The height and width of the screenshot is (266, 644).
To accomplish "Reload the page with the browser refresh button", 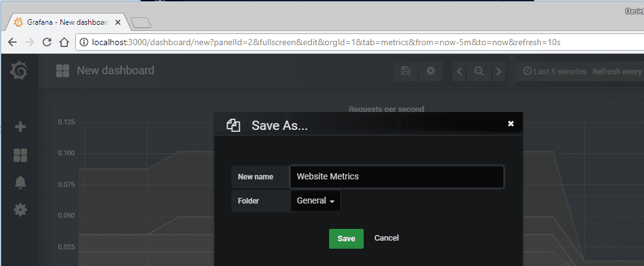I will 47,42.
